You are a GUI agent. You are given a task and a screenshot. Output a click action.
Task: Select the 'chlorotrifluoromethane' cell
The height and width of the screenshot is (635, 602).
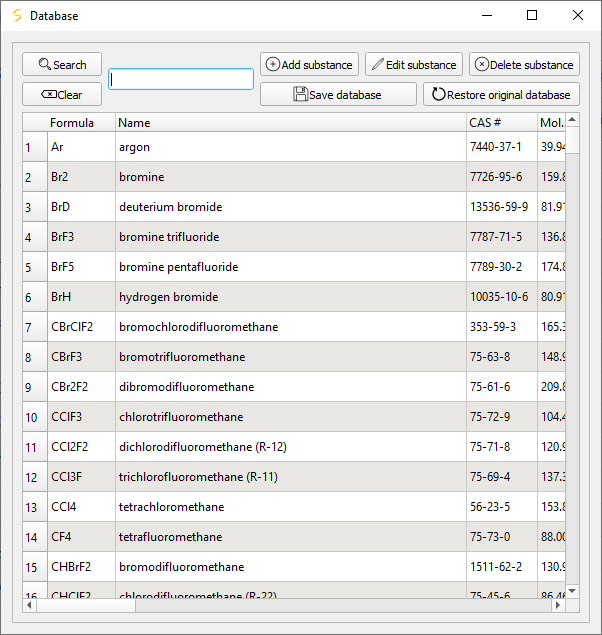pos(291,417)
